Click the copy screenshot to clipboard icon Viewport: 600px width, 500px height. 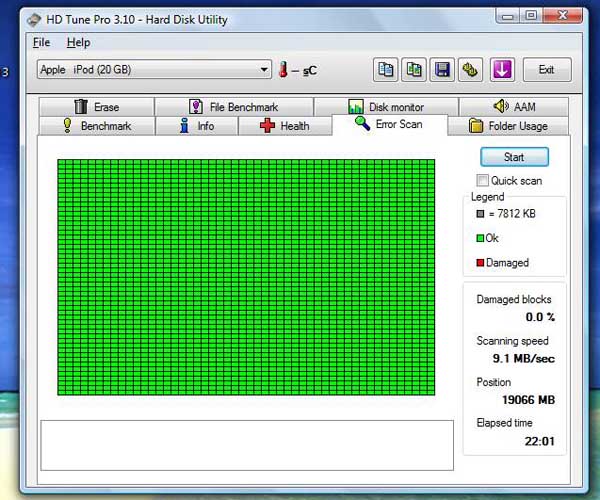pos(413,69)
